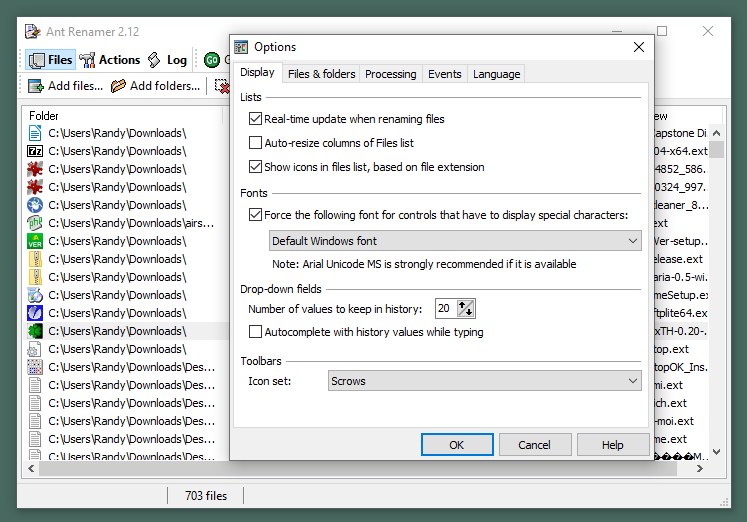Open the Files view in toolbar
Image resolution: width=747 pixels, height=522 pixels.
tap(50, 60)
